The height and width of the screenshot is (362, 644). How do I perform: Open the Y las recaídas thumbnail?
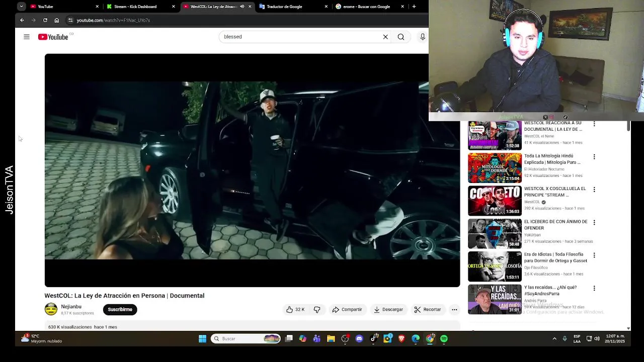pos(495,300)
